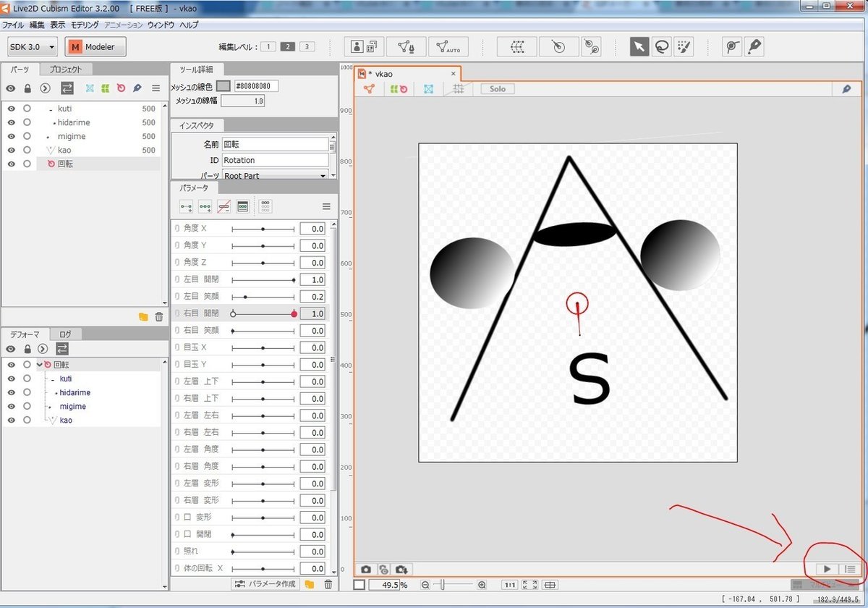Click add two key points icon

tap(186, 206)
